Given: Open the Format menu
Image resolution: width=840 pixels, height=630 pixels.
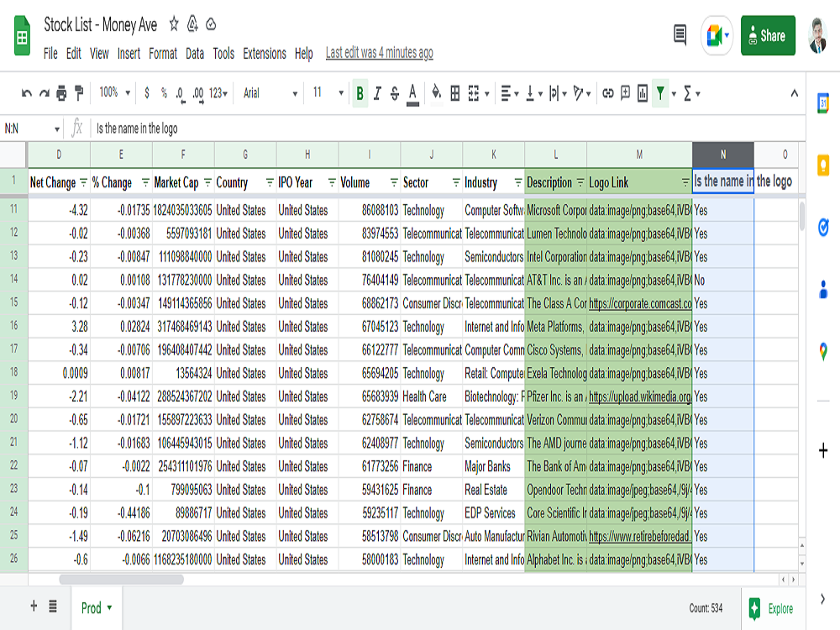Looking at the screenshot, I should [x=163, y=54].
